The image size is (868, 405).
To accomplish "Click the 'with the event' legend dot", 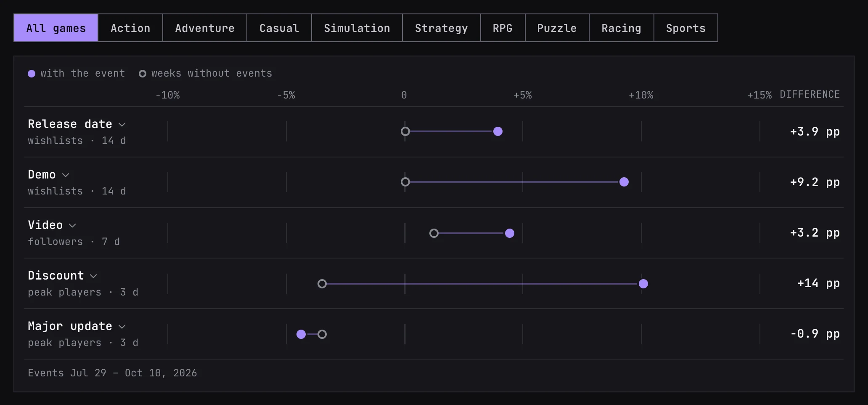I will [32, 74].
